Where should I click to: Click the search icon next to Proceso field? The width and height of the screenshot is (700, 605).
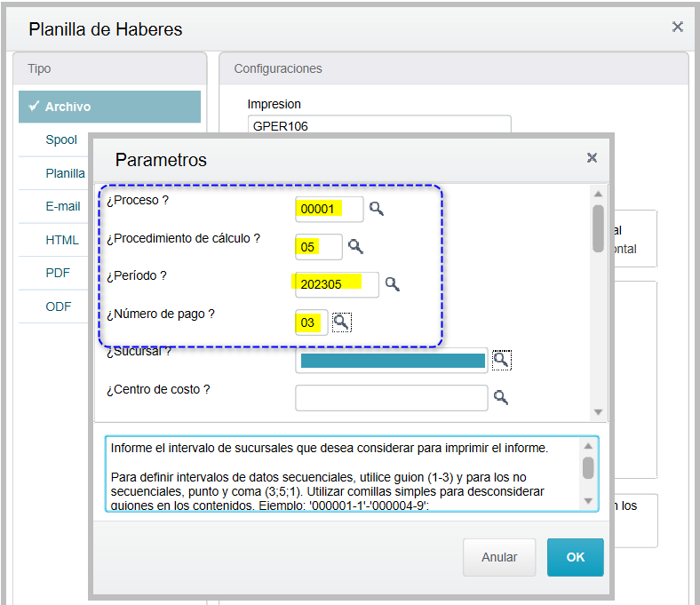coord(377,209)
